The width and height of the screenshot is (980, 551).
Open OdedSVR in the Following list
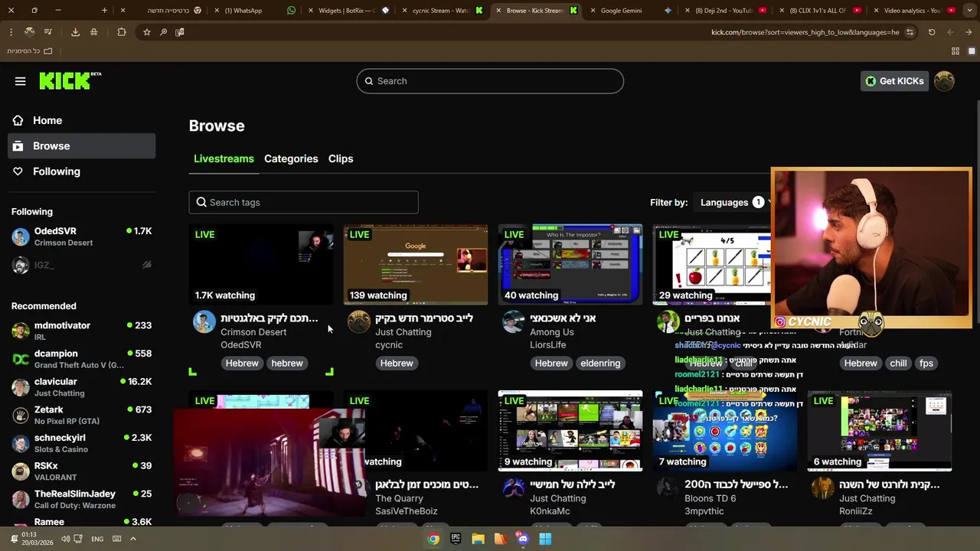81,236
